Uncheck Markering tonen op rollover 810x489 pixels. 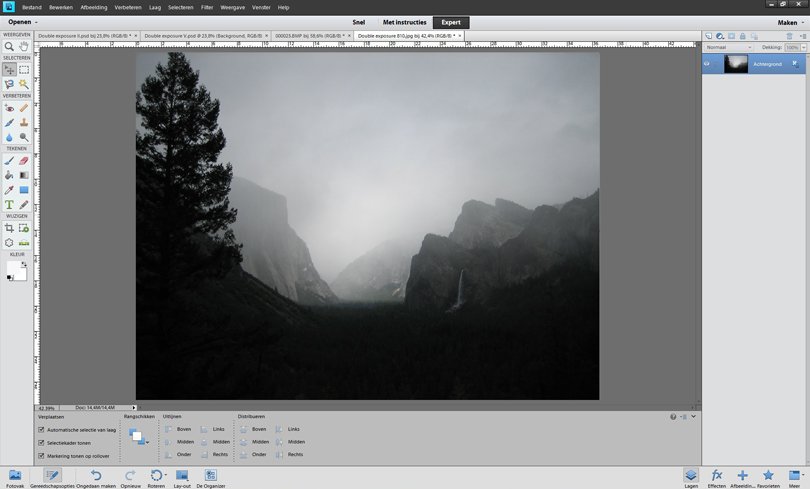click(x=41, y=456)
